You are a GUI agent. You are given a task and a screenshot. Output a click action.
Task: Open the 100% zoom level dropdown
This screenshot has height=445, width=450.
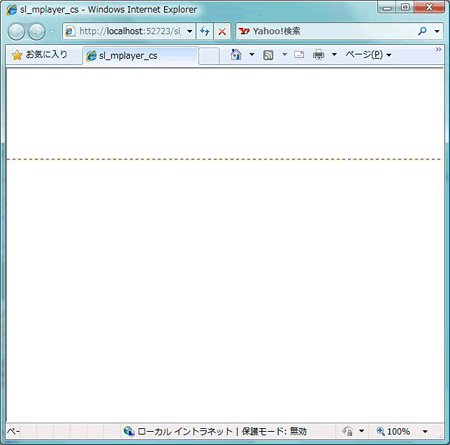[x=425, y=432]
